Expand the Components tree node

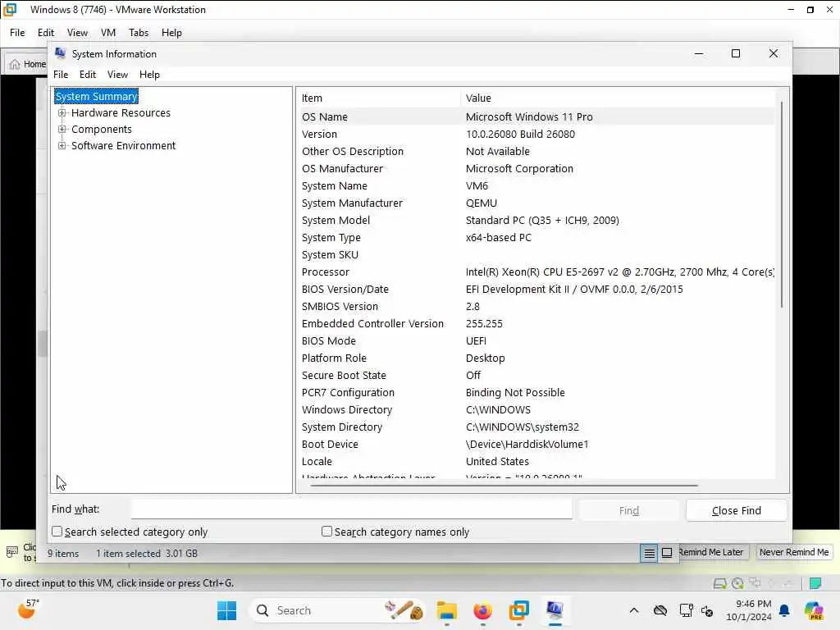[x=62, y=129]
